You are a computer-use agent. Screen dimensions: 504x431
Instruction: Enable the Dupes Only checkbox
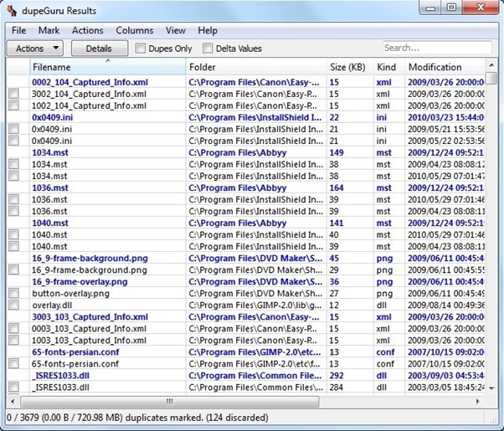pos(141,49)
